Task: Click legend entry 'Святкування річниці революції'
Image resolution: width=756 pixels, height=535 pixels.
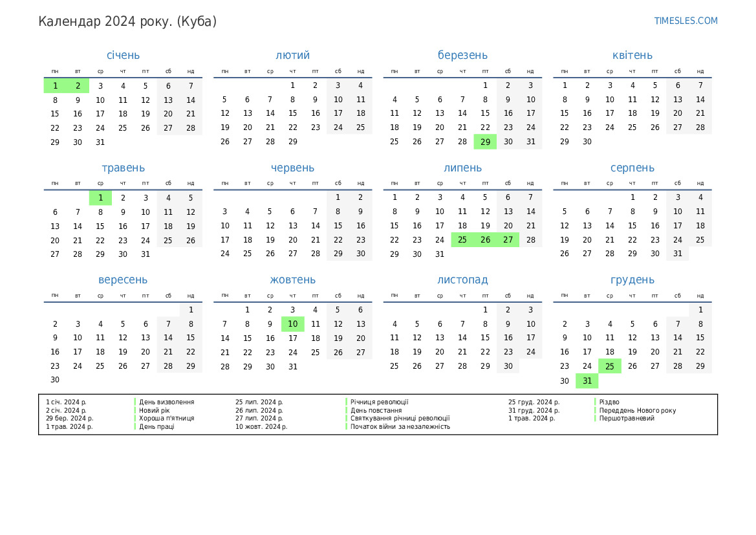Action: click(400, 419)
